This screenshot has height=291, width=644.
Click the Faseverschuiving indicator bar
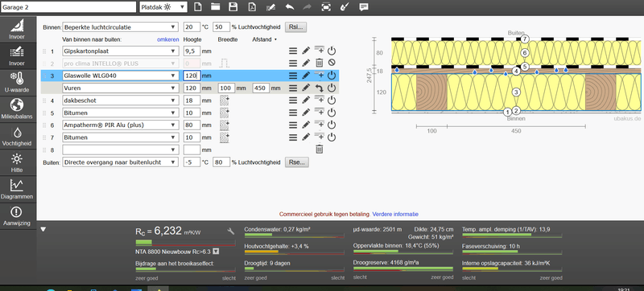point(512,252)
